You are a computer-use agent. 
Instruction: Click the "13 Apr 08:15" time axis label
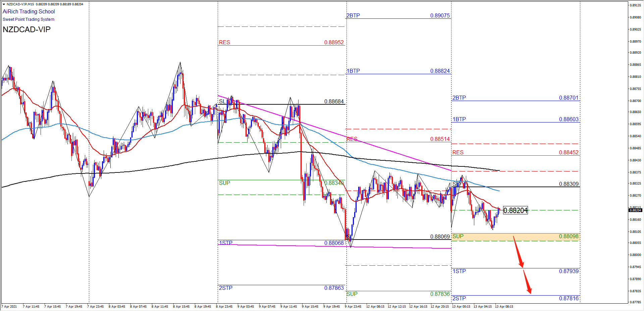click(504, 306)
